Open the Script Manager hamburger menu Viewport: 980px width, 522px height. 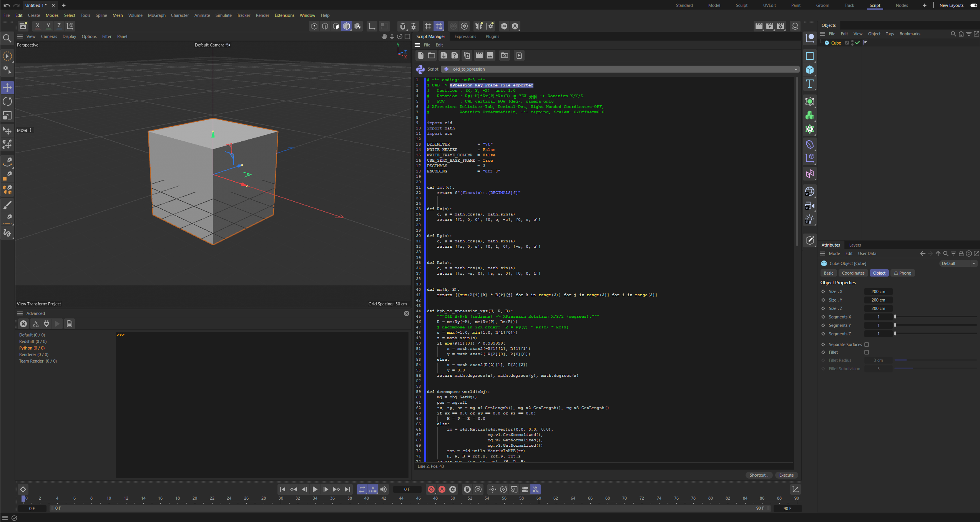click(417, 45)
